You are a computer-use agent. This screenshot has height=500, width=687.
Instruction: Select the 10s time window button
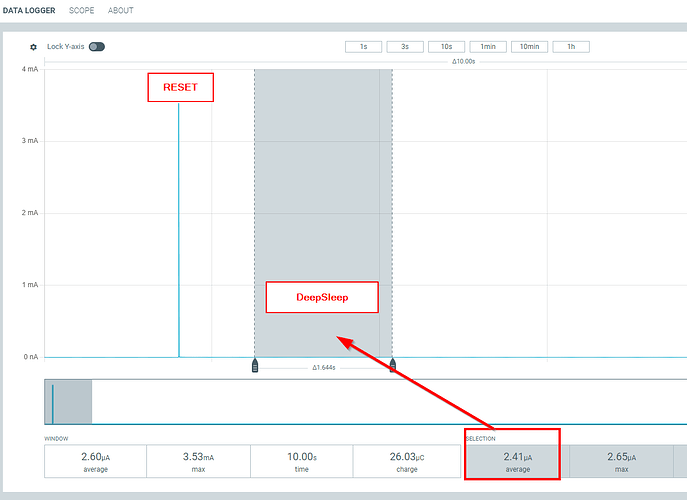click(x=446, y=47)
